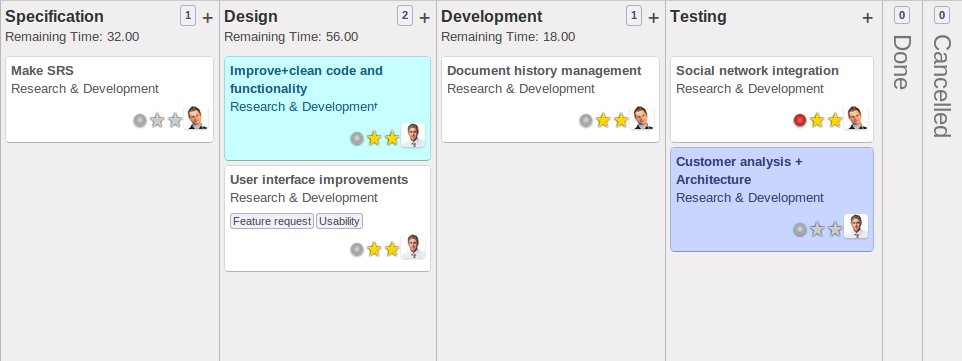962x361 pixels.
Task: Click the Specification column title
Action: tap(54, 17)
